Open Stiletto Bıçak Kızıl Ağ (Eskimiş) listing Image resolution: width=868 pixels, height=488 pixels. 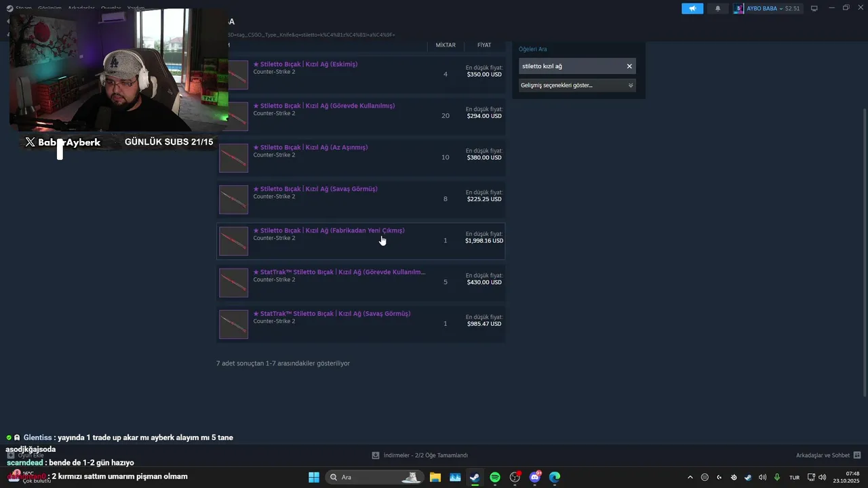coord(361,75)
